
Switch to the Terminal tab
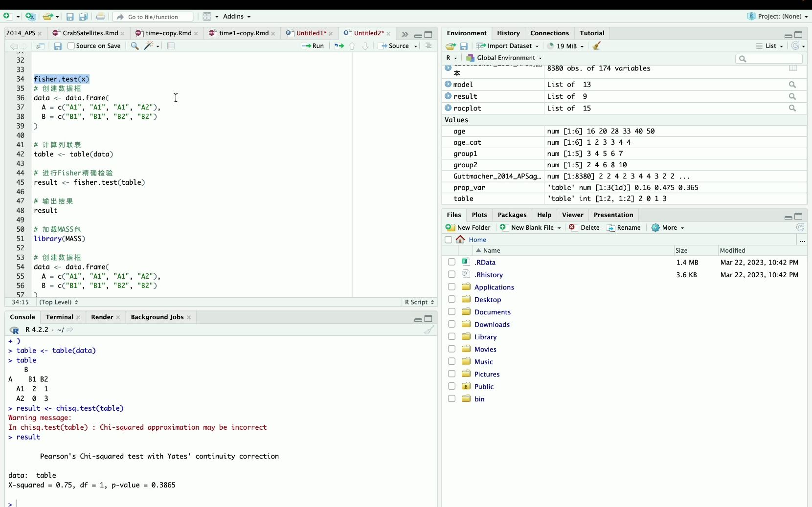[x=59, y=317]
